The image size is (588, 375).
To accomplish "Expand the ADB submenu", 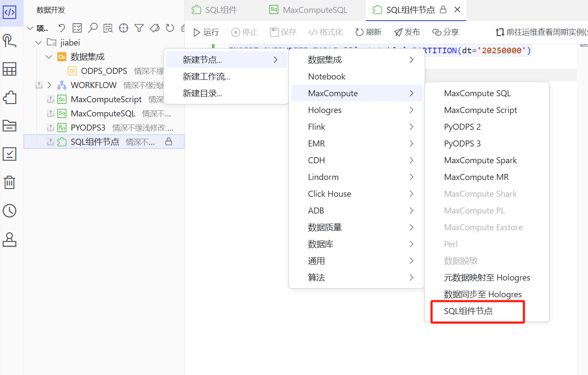I will [357, 210].
